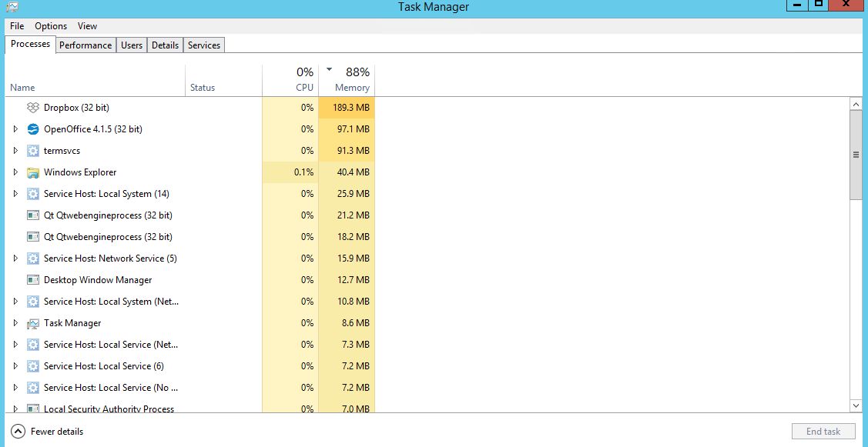The image size is (868, 447).
Task: Expand the 7.3 MB Service Host group
Action: 15,345
